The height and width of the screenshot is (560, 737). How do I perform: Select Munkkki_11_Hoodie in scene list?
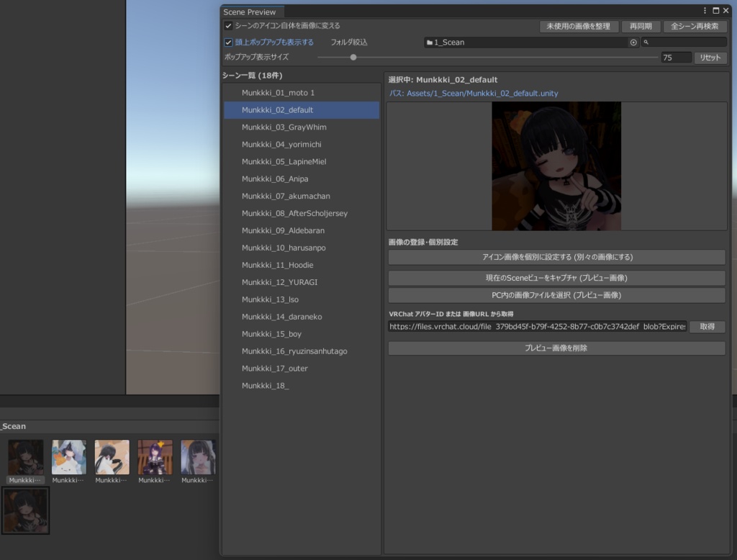click(x=302, y=265)
